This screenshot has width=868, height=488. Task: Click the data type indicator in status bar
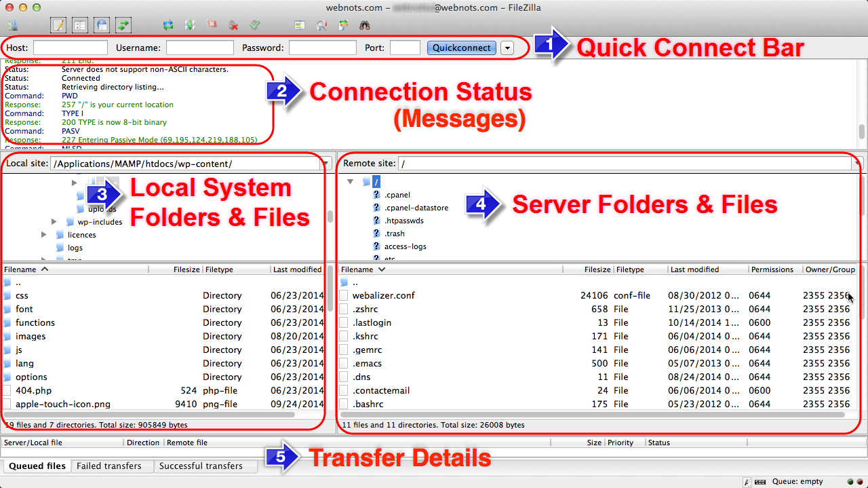point(747,481)
